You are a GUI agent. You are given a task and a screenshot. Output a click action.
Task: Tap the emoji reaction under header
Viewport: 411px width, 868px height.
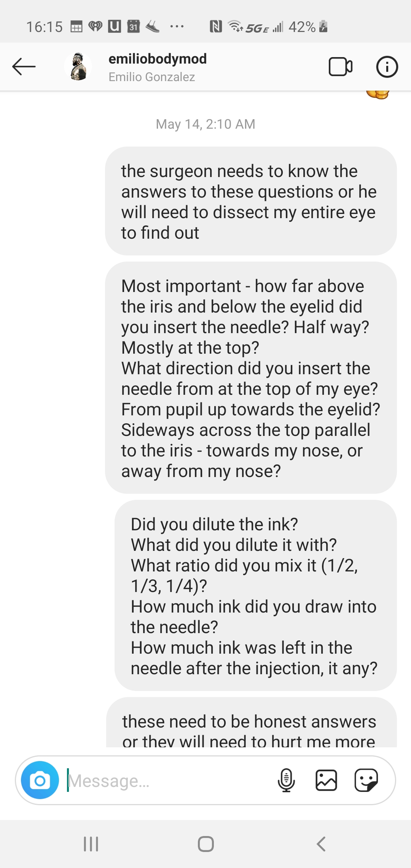tap(378, 94)
